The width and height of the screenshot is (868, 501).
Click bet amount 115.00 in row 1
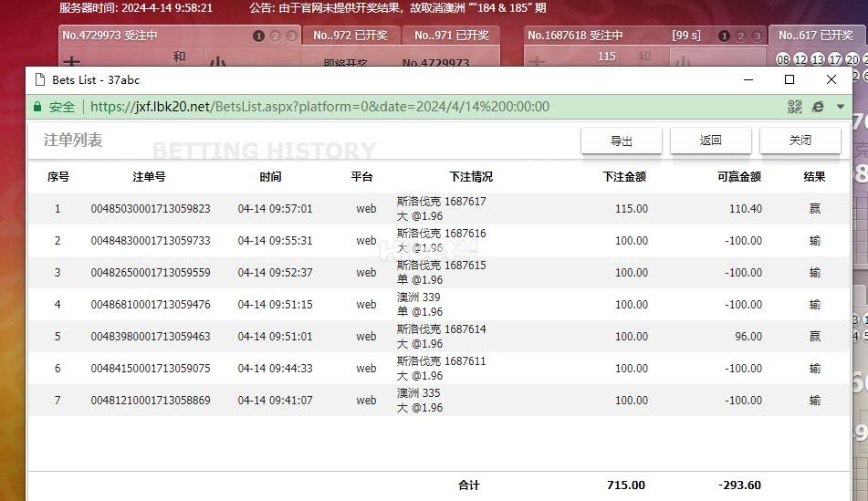(x=632, y=209)
